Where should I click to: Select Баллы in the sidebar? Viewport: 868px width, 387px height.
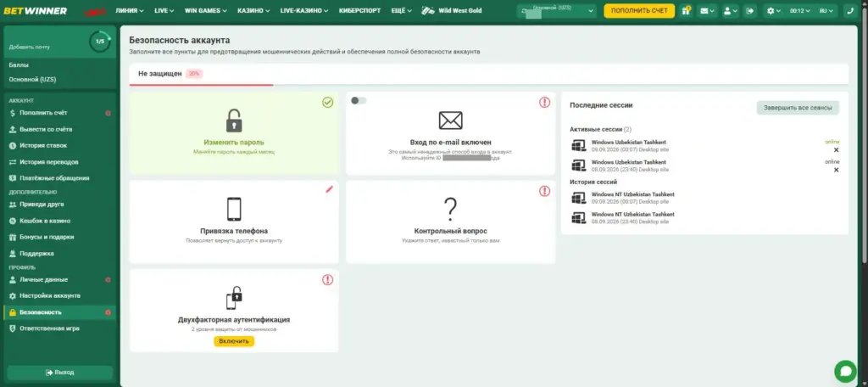[x=19, y=64]
